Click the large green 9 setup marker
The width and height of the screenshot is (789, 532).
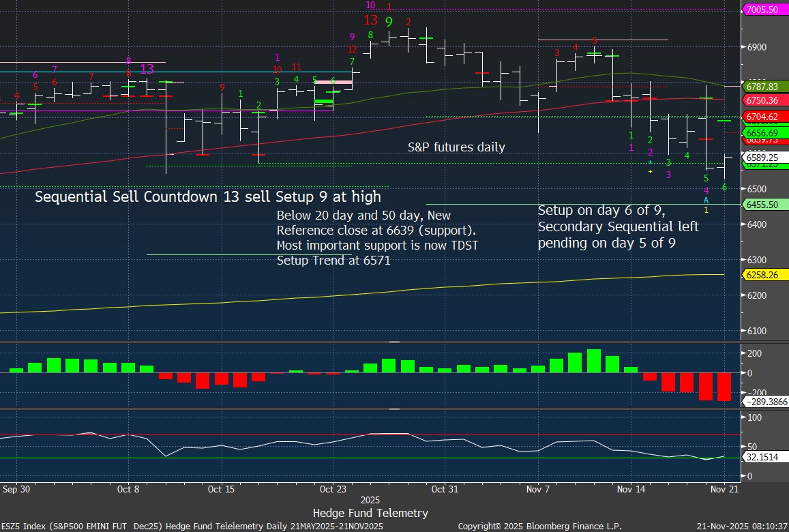389,22
